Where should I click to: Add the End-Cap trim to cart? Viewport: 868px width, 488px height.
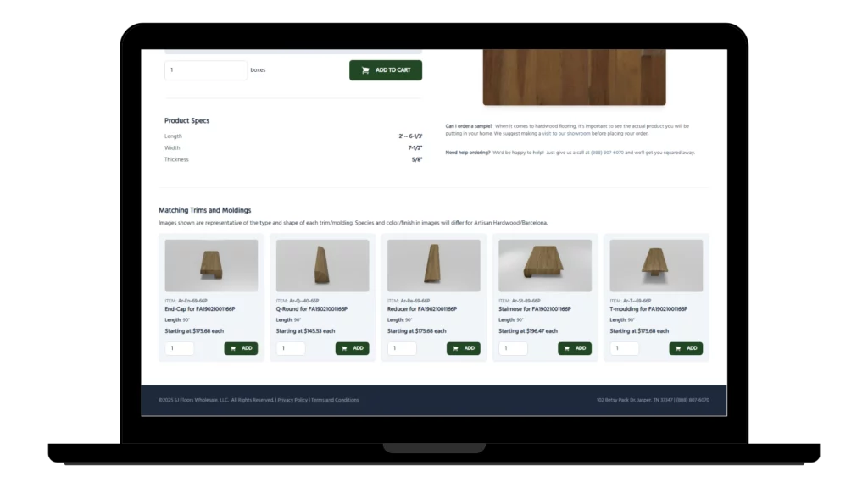241,348
